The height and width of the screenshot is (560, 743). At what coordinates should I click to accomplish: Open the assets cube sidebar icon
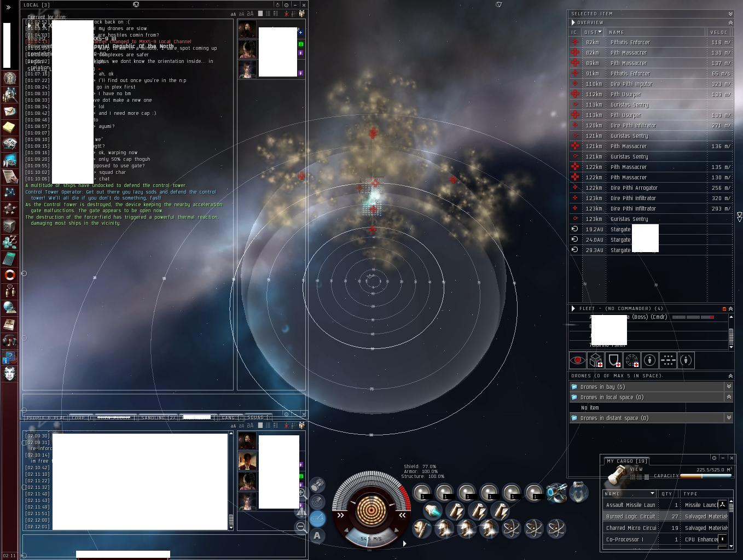click(10, 225)
